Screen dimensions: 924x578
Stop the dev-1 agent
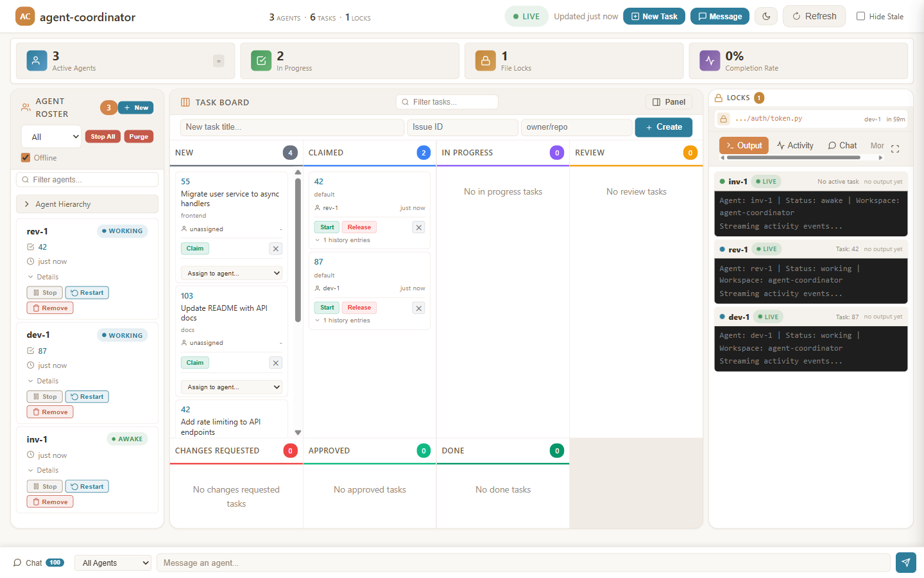[45, 397]
